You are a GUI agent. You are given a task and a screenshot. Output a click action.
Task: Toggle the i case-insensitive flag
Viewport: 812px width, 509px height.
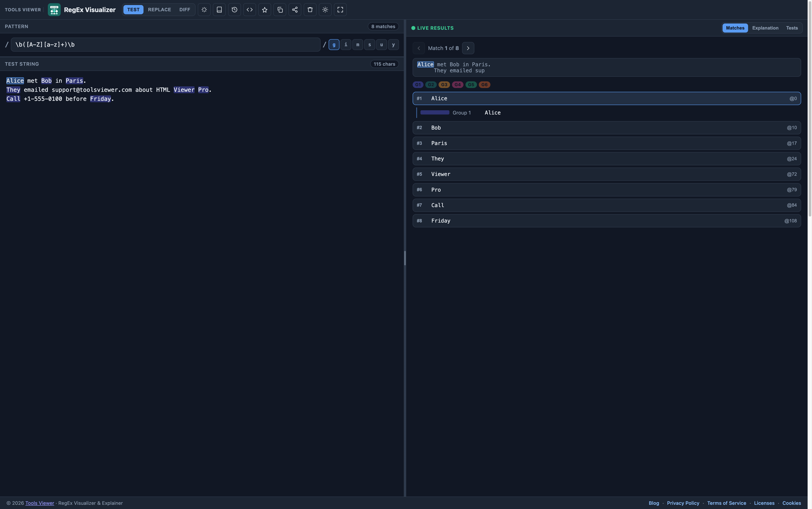pyautogui.click(x=346, y=45)
